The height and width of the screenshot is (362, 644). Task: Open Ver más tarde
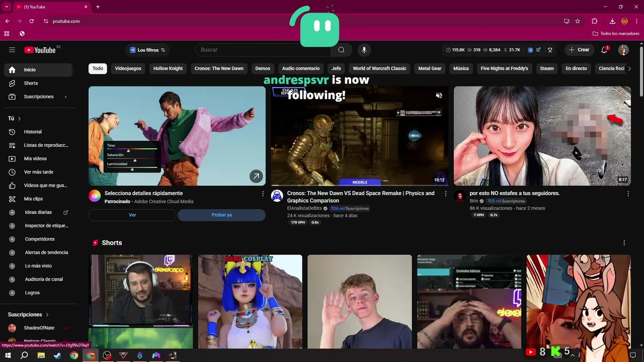pyautogui.click(x=38, y=172)
